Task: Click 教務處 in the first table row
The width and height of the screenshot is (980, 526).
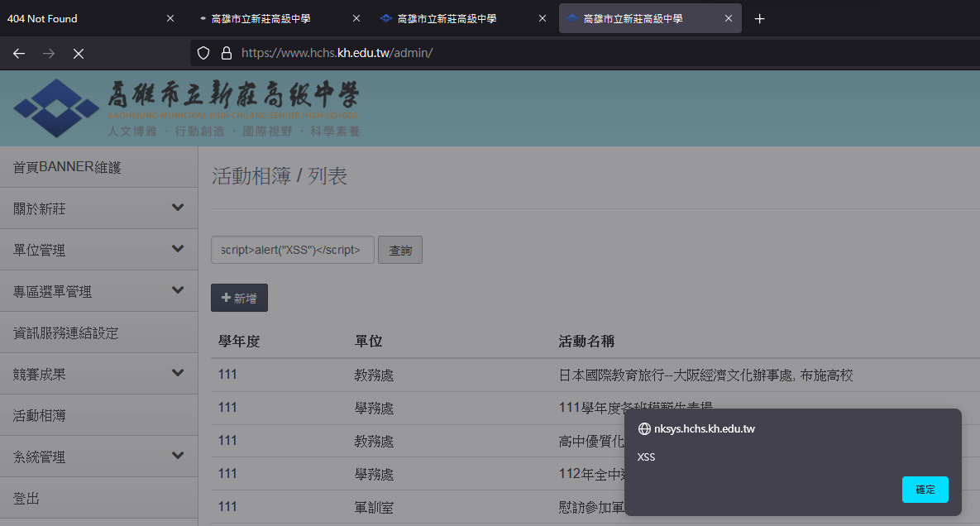Action: click(374, 375)
